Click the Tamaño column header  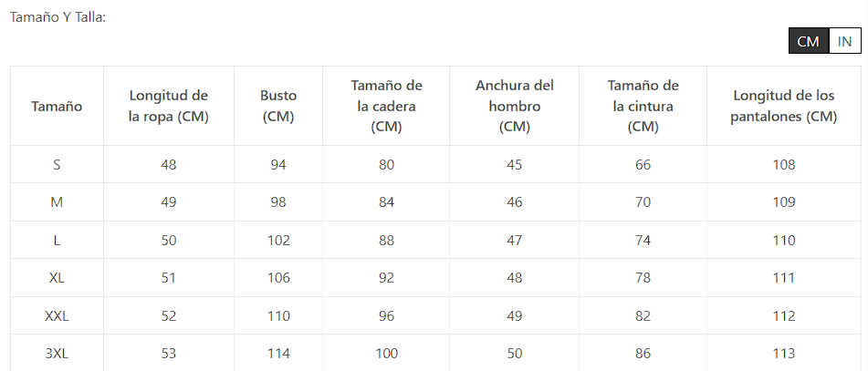pos(57,106)
